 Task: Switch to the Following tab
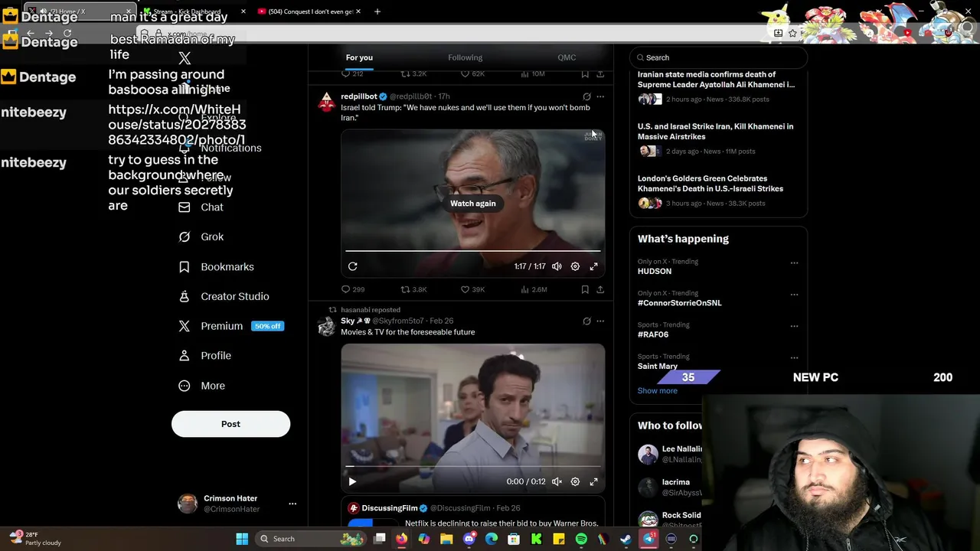point(465,57)
